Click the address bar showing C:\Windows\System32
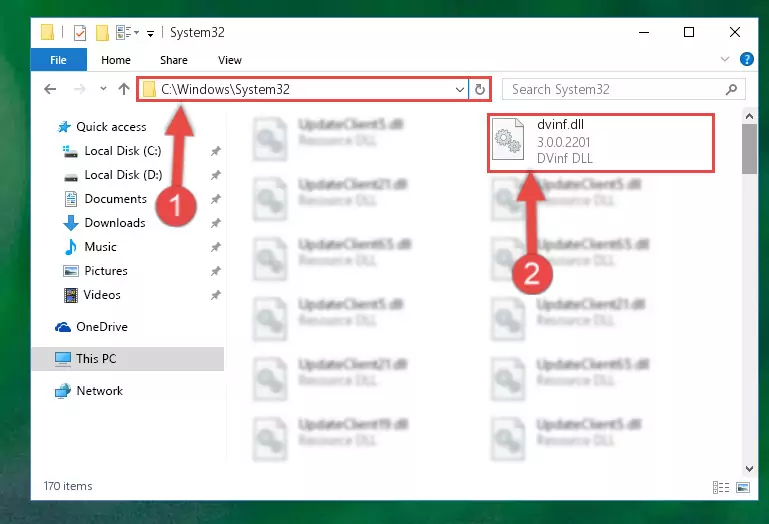 click(303, 89)
